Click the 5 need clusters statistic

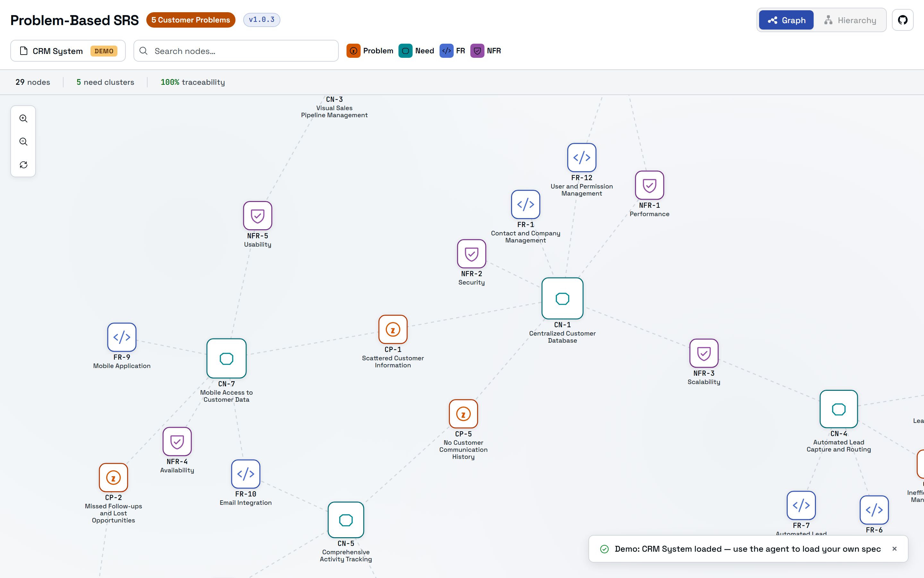pyautogui.click(x=105, y=82)
